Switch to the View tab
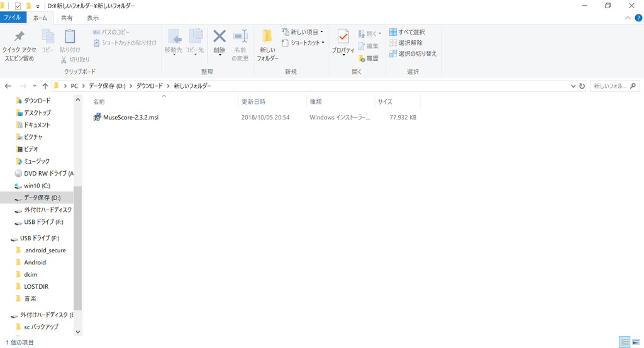This screenshot has width=644, height=348. click(x=92, y=18)
